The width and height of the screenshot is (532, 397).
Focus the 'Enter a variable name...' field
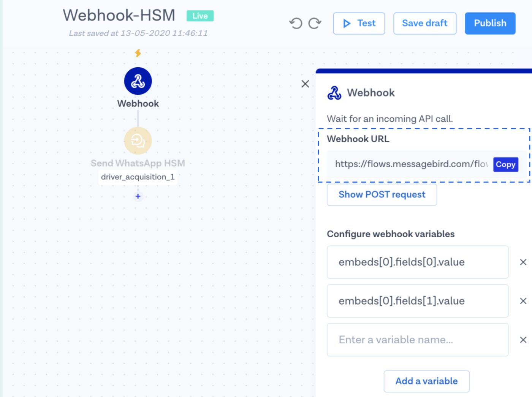[417, 340]
